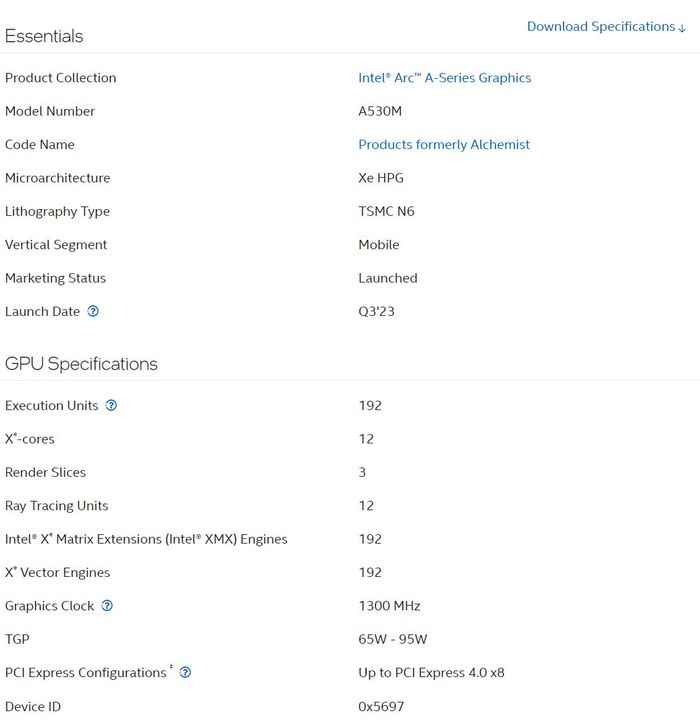Click the 1300 MHz graphics clock value
This screenshot has width=700, height=726.
coord(389,606)
